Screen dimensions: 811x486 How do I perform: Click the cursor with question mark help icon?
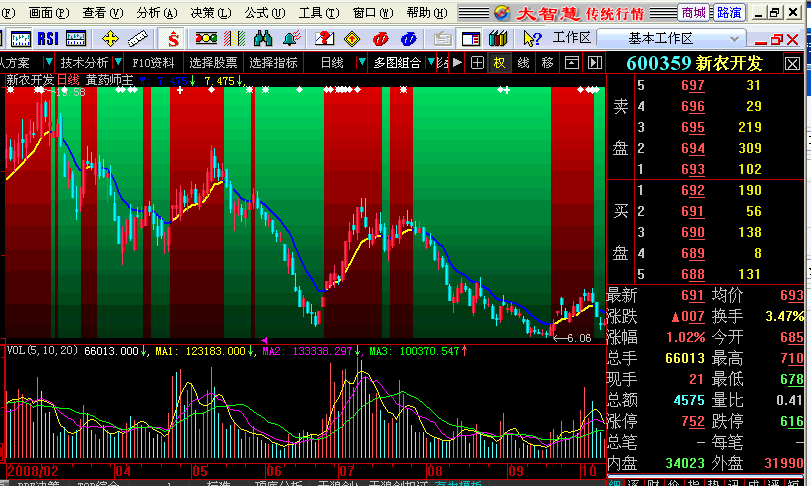[x=532, y=39]
